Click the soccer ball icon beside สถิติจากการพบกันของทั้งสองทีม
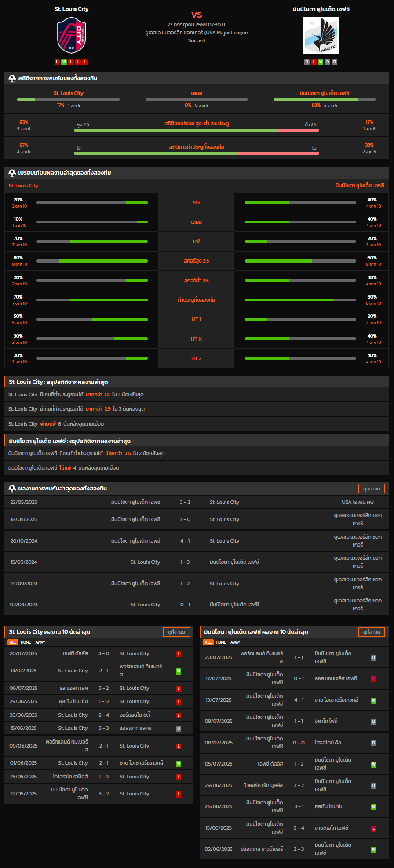 point(12,78)
